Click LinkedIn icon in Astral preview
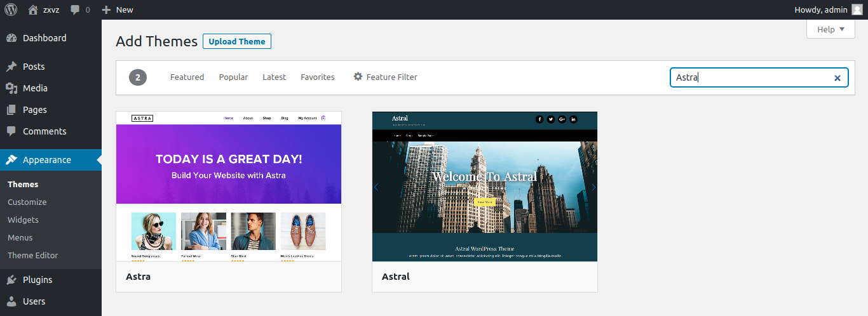 (x=573, y=119)
